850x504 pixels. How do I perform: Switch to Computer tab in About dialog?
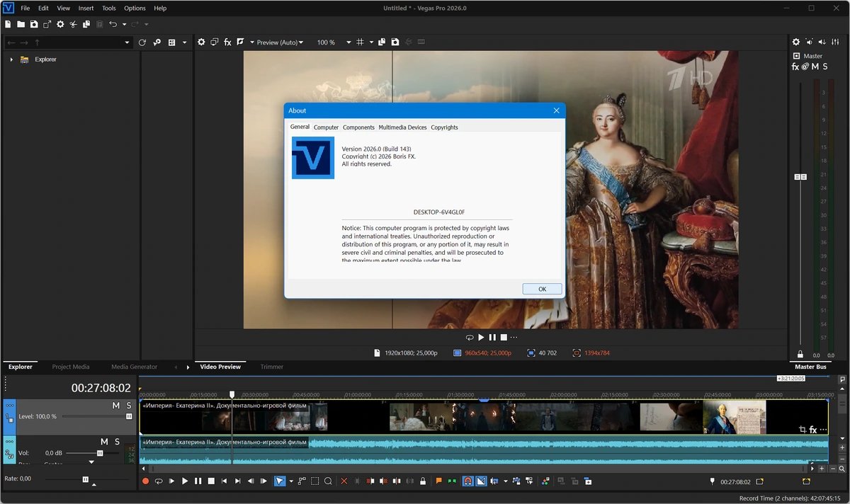pos(326,127)
